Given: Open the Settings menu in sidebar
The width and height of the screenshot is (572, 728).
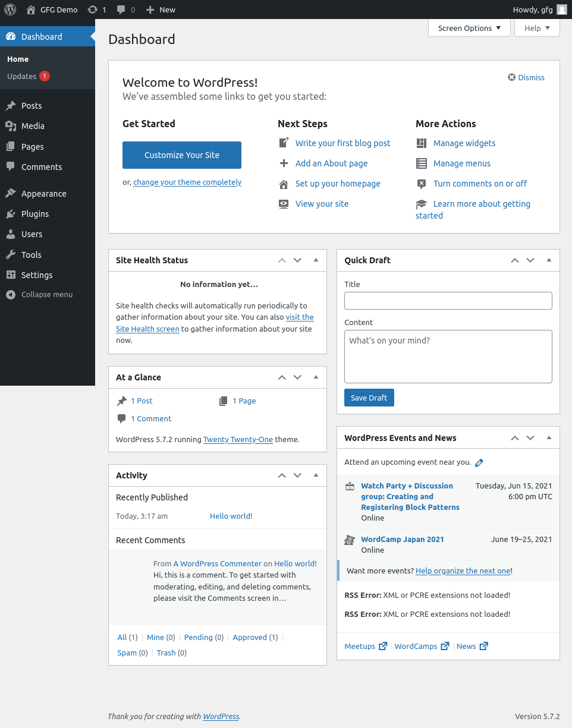Looking at the screenshot, I should point(37,275).
